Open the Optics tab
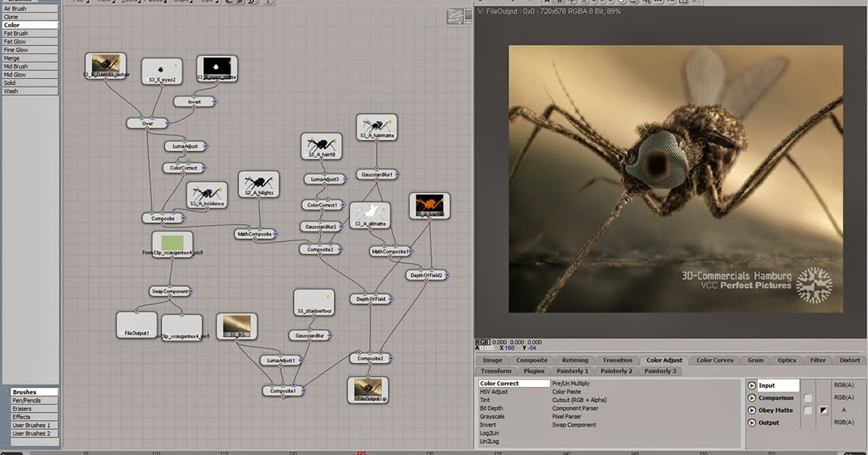The width and height of the screenshot is (868, 455). [x=786, y=360]
